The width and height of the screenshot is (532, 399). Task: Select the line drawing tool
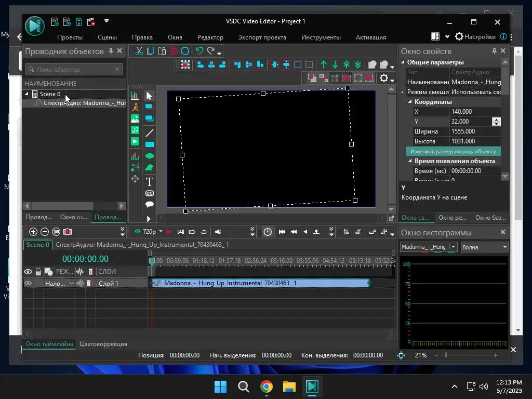[x=149, y=133]
